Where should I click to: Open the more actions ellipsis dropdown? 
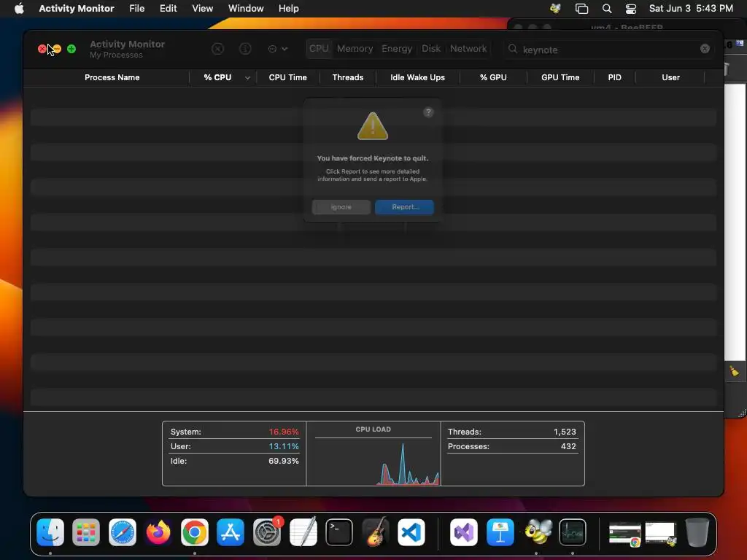point(278,49)
